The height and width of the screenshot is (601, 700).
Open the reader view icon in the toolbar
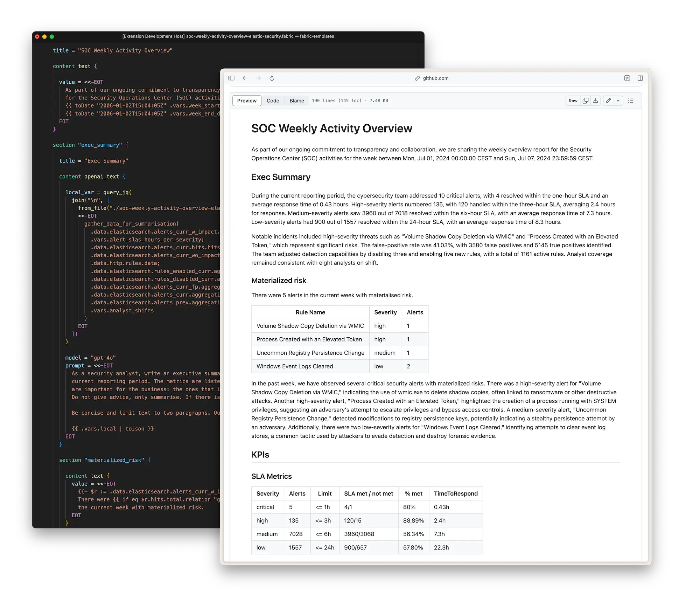coord(627,78)
